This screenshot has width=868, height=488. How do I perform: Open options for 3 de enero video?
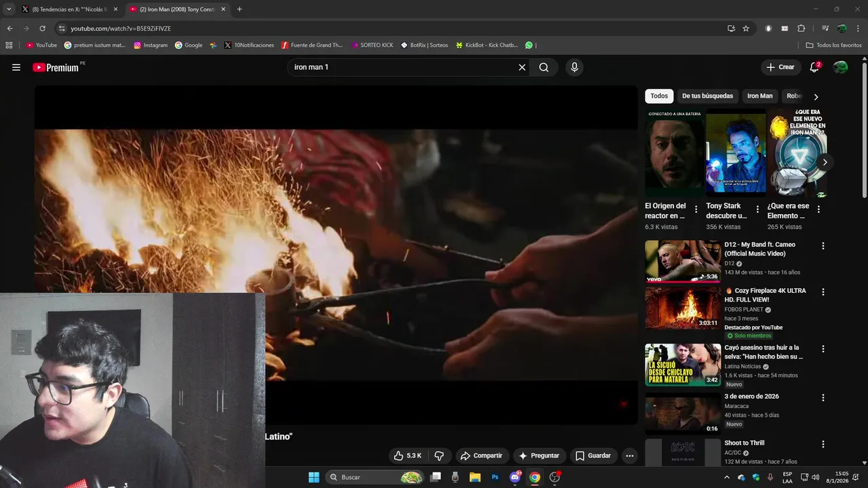(823, 398)
